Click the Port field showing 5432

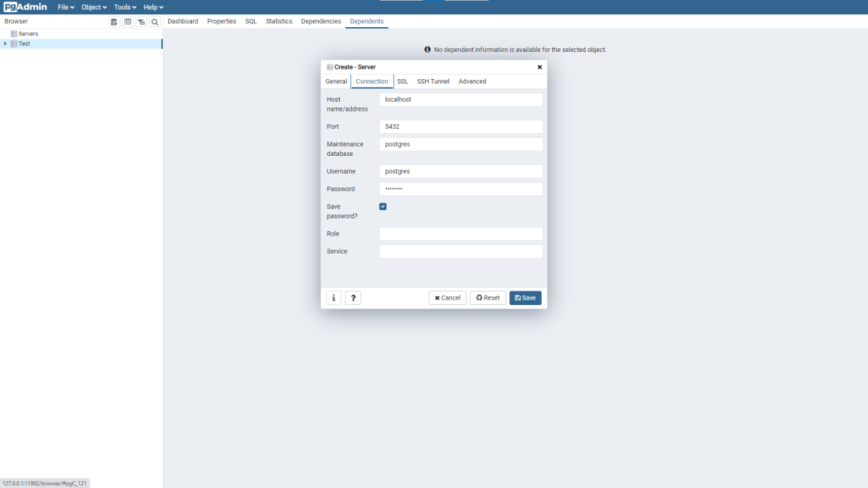click(460, 127)
